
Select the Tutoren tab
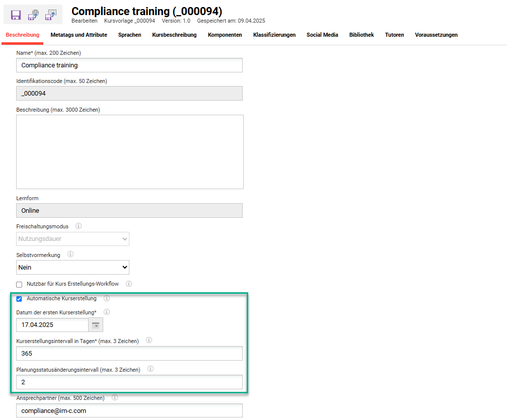tap(394, 35)
